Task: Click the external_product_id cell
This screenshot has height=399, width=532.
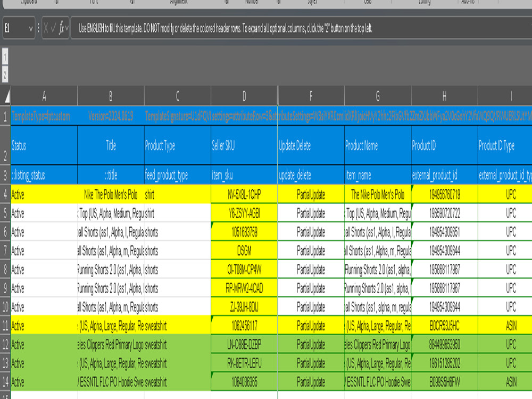Action: click(444, 174)
